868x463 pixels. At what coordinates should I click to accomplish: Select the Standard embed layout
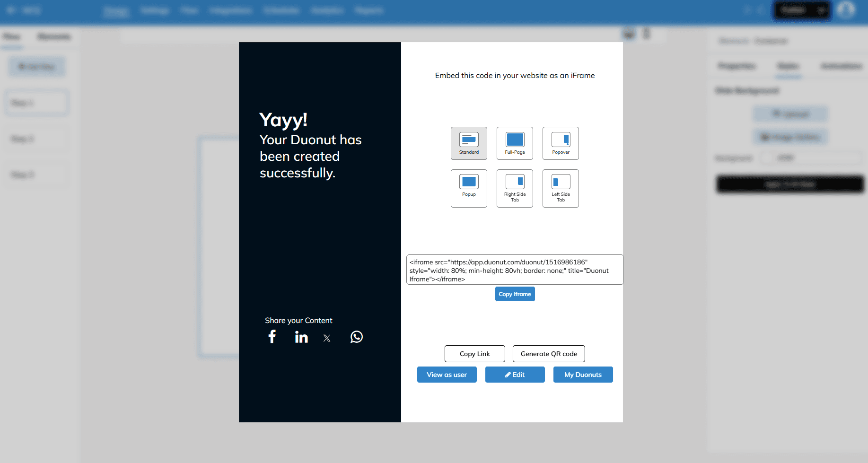tap(468, 143)
